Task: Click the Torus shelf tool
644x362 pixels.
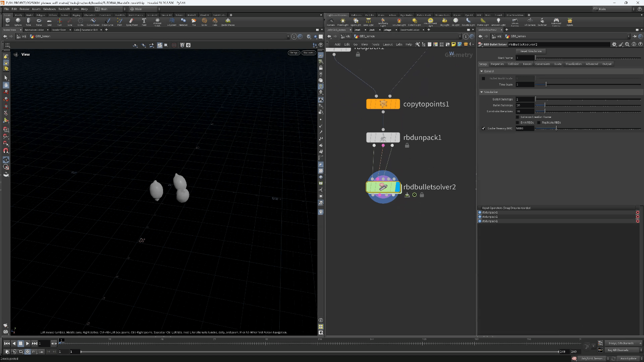Action: [x=39, y=21]
